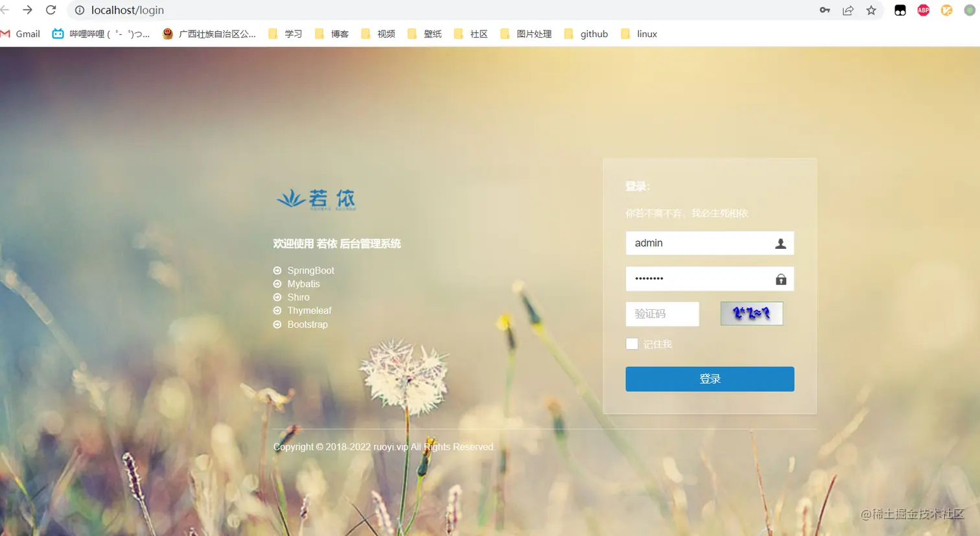Open the 广西壮族自治区 bookmark
Screen dimensions: 980x536
209,34
